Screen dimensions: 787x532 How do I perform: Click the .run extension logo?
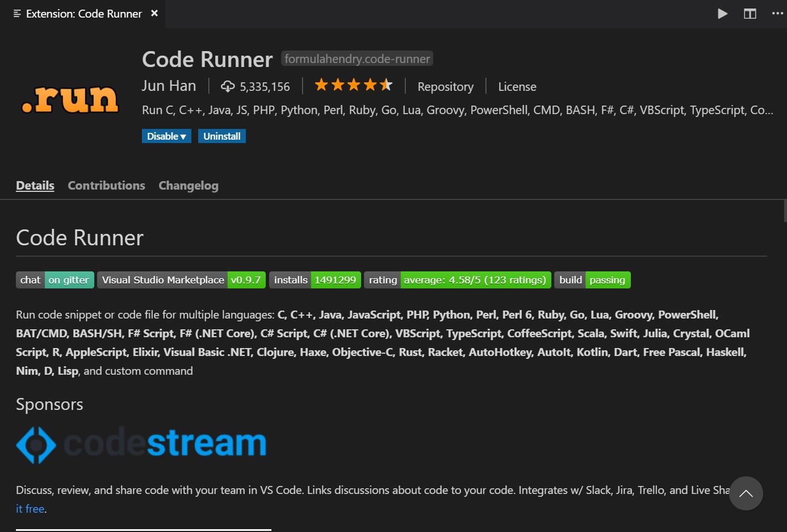coord(70,99)
